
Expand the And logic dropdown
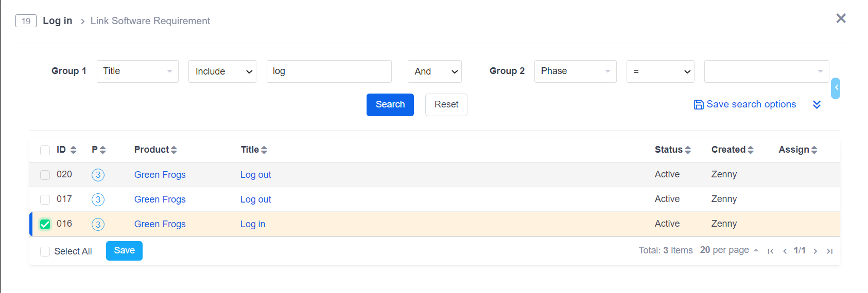click(x=435, y=71)
